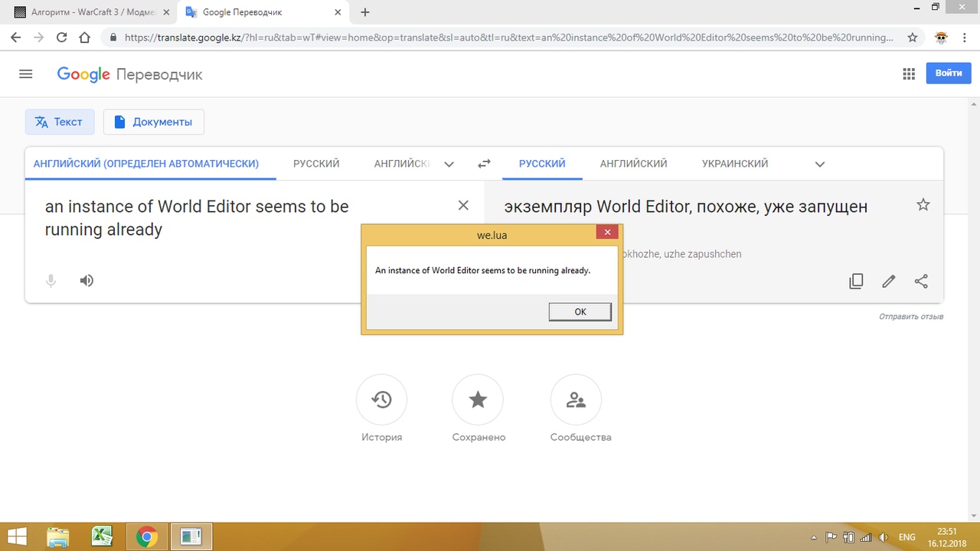This screenshot has width=980, height=551.
Task: Switch to the World Editor taskbar app
Action: click(191, 536)
